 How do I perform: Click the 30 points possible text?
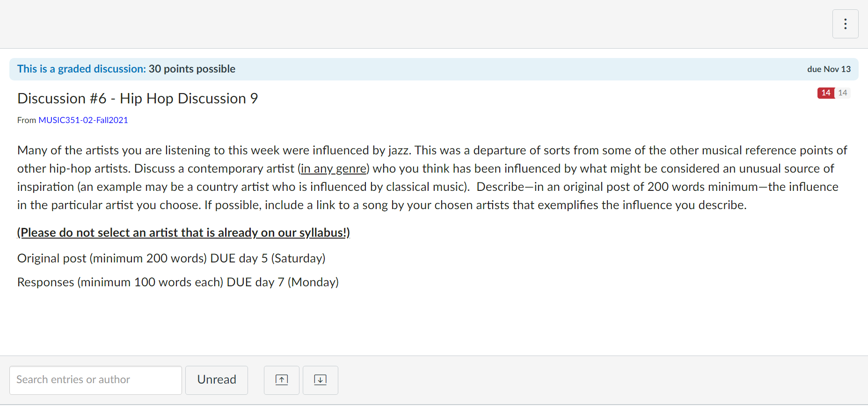coord(192,69)
